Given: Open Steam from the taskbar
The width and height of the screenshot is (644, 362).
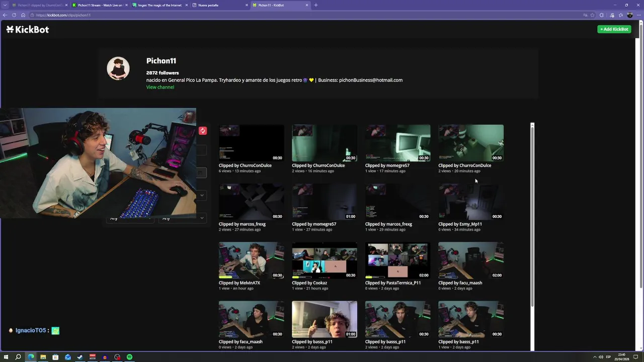Looking at the screenshot, I should pos(80,357).
